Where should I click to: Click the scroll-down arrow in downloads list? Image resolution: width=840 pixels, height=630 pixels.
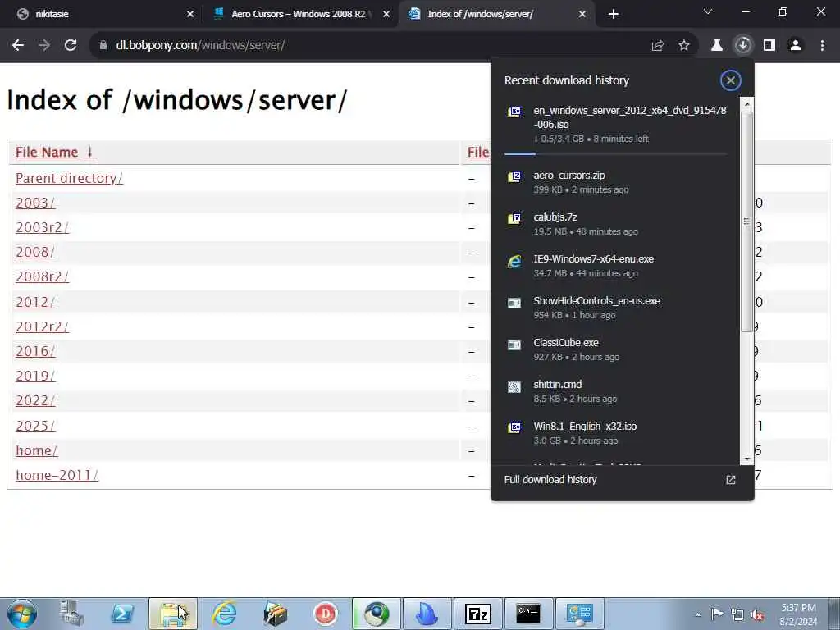pos(746,459)
